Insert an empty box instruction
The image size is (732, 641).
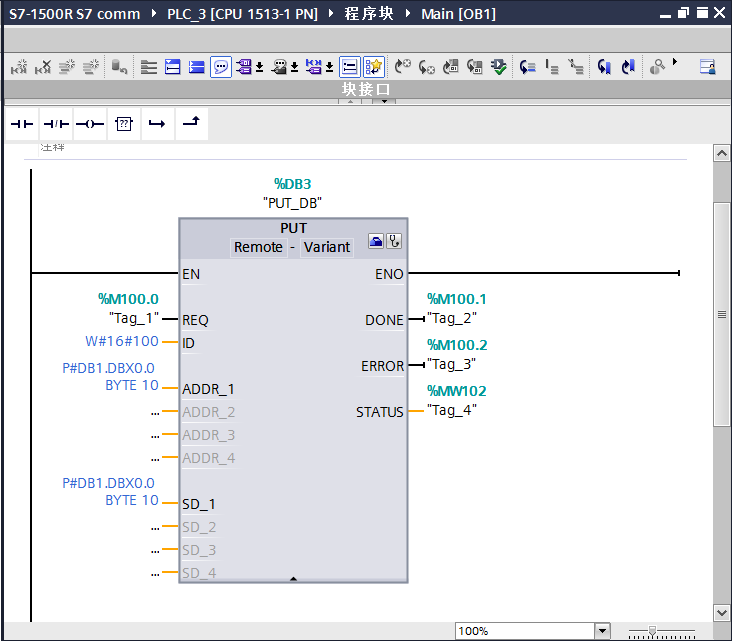pyautogui.click(x=124, y=124)
